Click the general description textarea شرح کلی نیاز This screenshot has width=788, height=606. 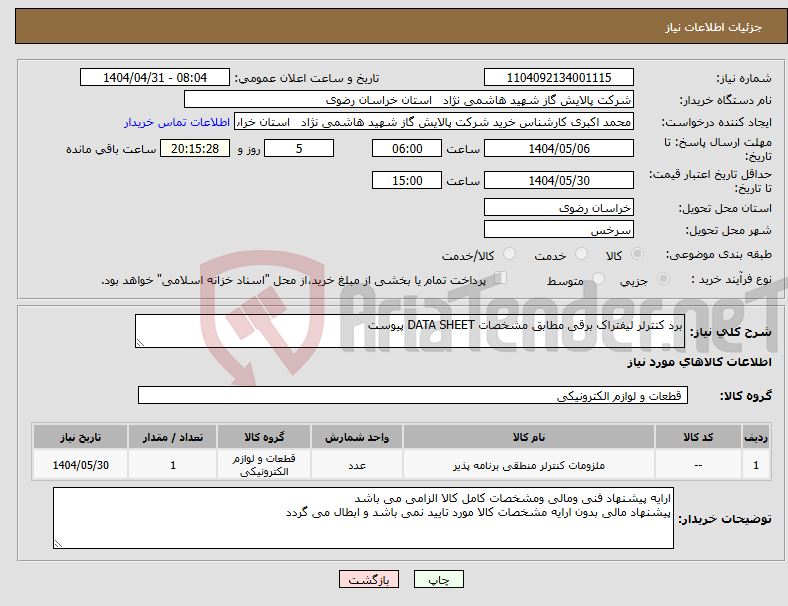410,331
